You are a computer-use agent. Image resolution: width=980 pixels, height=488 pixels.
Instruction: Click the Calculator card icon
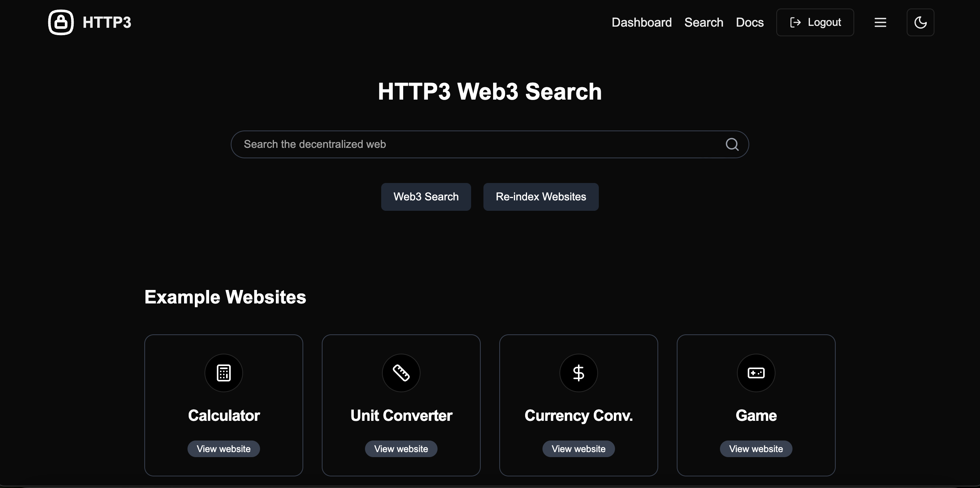click(x=224, y=373)
